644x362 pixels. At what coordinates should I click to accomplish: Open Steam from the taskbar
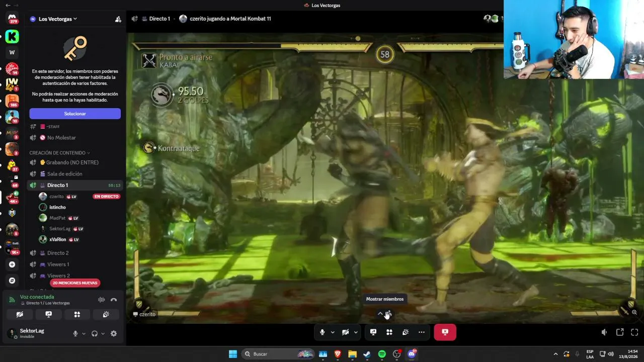pyautogui.click(x=367, y=354)
